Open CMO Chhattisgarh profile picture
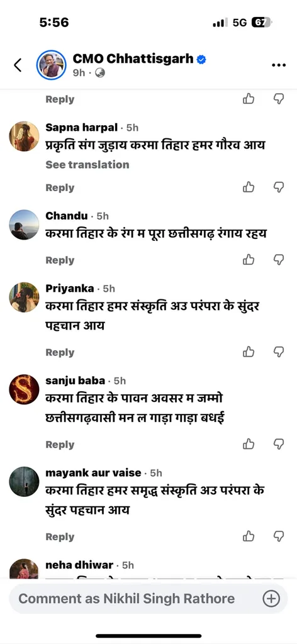The image size is (297, 644). (x=52, y=65)
